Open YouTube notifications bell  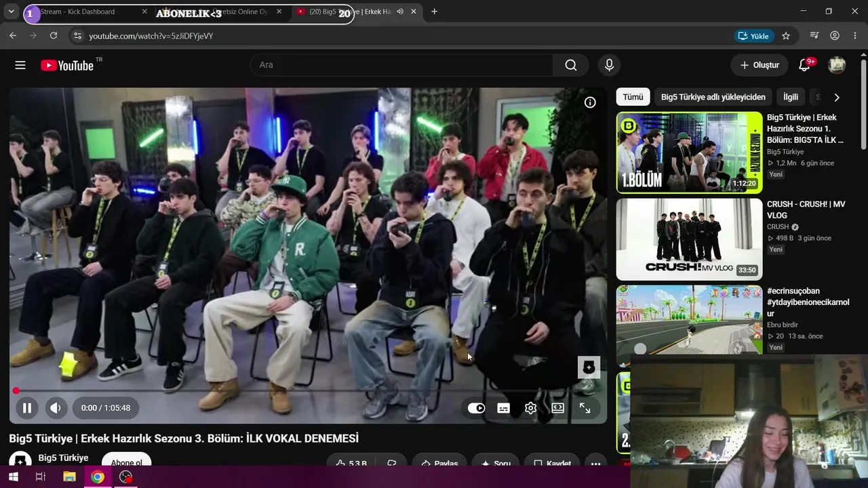pyautogui.click(x=805, y=65)
